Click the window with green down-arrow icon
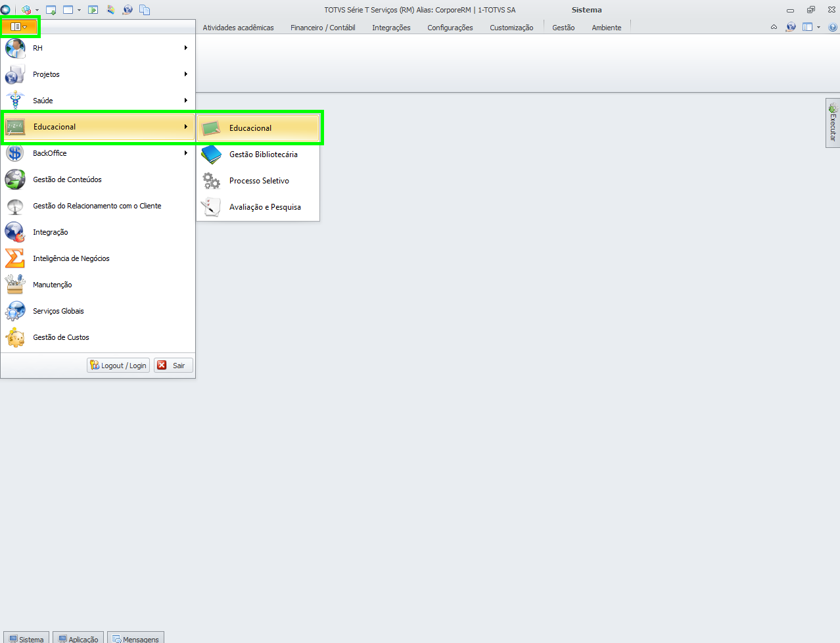Screen dimensions: 840x643 tap(51, 10)
